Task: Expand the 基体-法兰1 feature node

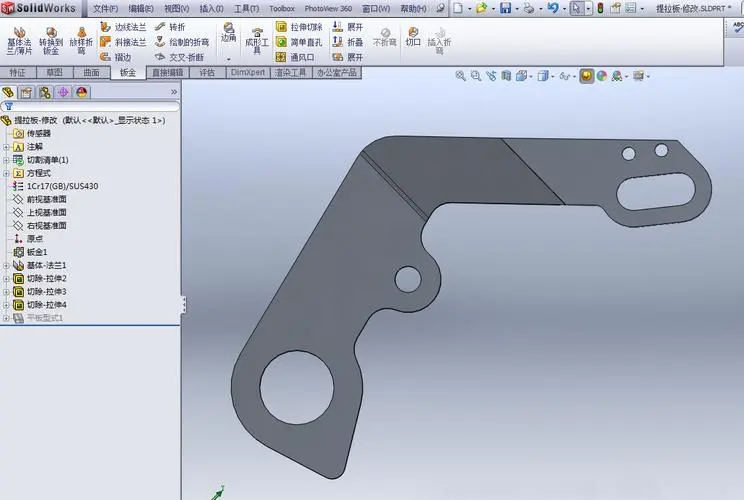Action: [x=6, y=265]
